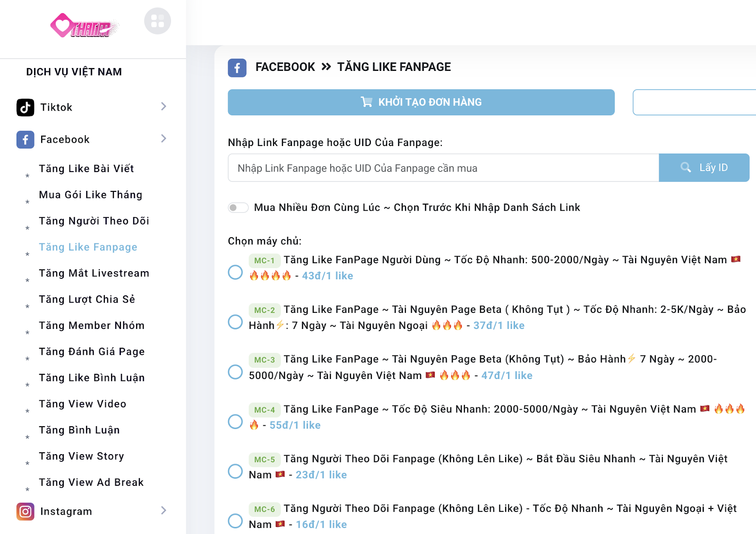Click the MC-6 server badge
The width and height of the screenshot is (756, 534).
click(265, 509)
